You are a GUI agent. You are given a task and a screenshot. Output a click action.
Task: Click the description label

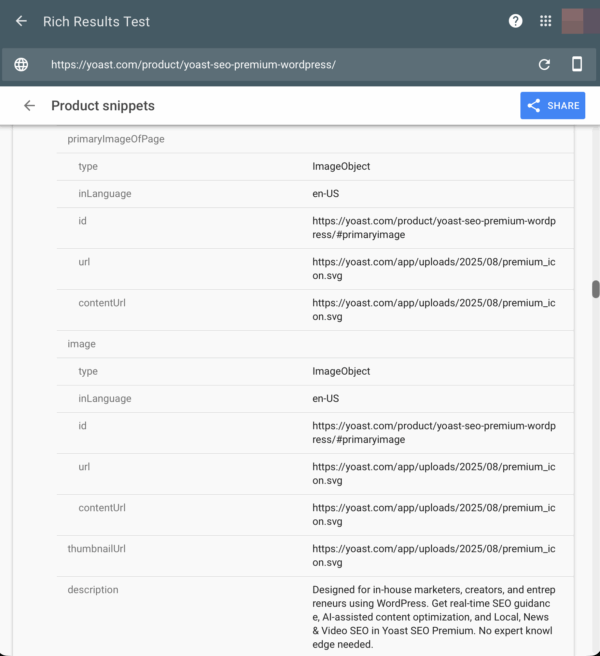click(x=93, y=590)
